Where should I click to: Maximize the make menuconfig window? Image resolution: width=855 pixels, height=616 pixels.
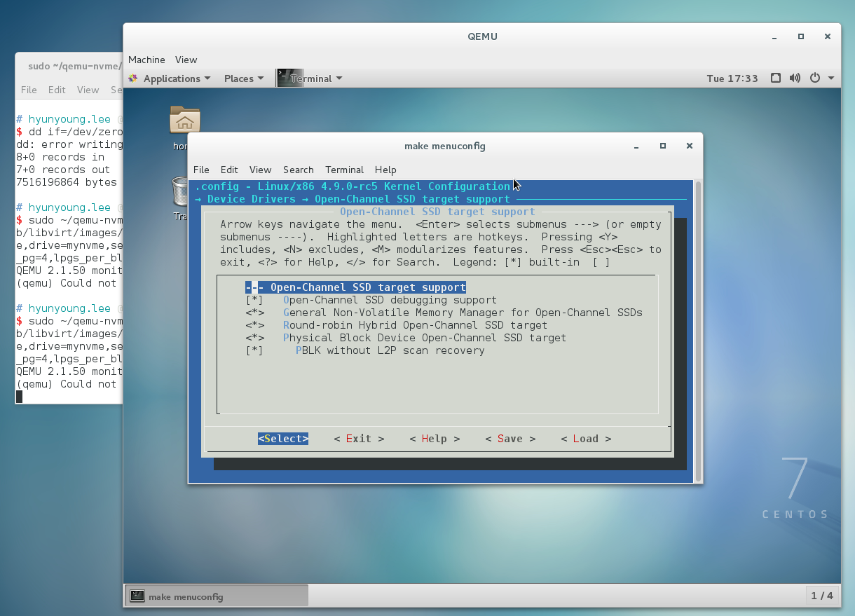coord(663,146)
